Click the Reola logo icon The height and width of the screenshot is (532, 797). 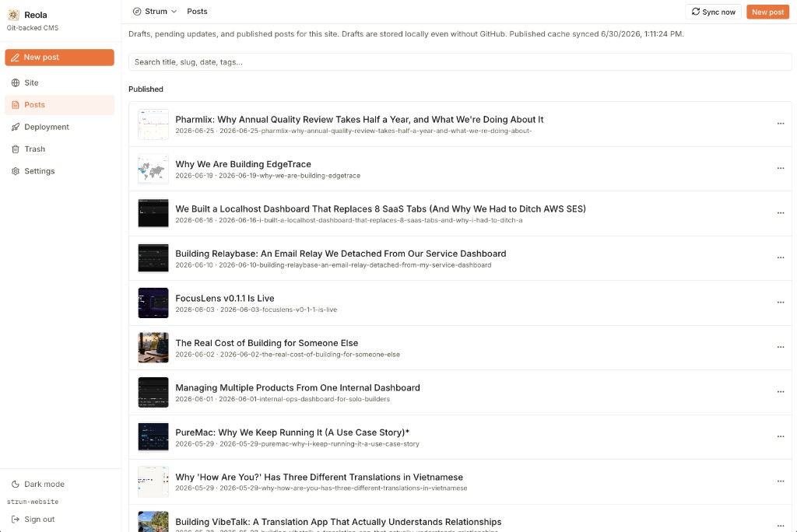(x=14, y=15)
